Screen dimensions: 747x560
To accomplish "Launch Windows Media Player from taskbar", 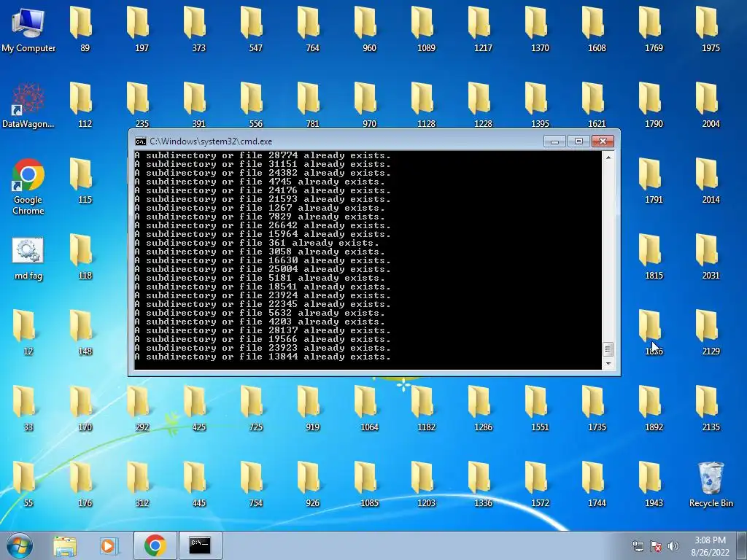I will [109, 545].
